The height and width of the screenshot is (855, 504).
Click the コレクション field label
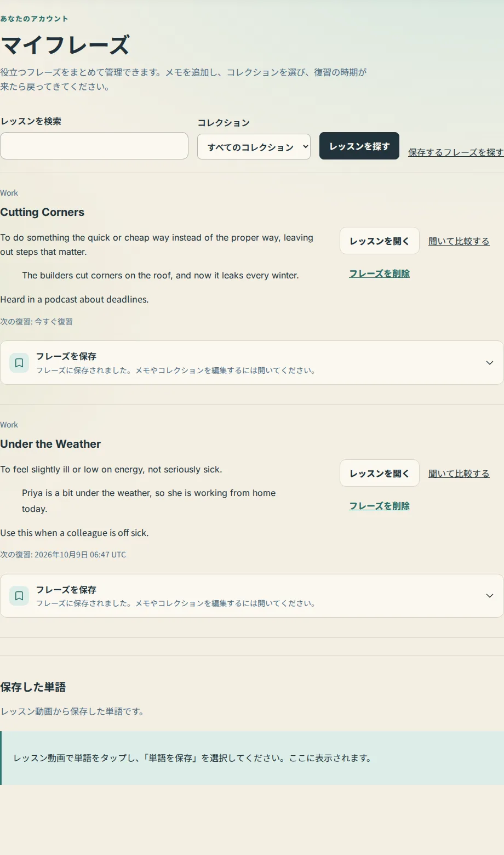(224, 123)
